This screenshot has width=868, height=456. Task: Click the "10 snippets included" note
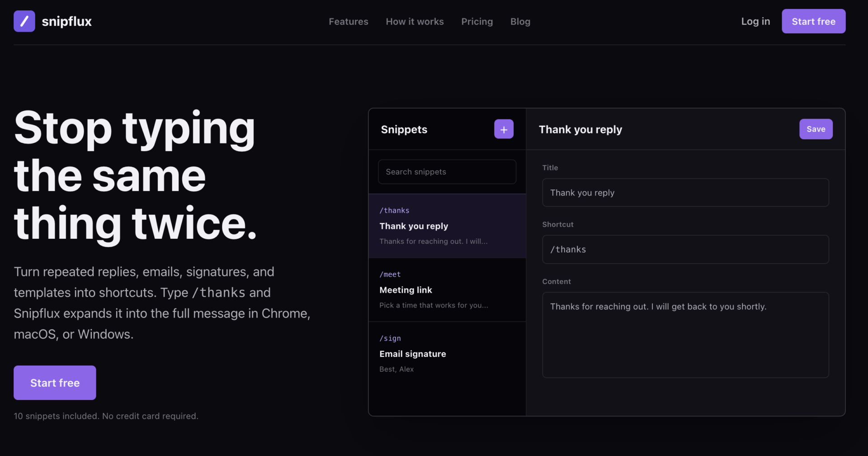[x=106, y=416]
